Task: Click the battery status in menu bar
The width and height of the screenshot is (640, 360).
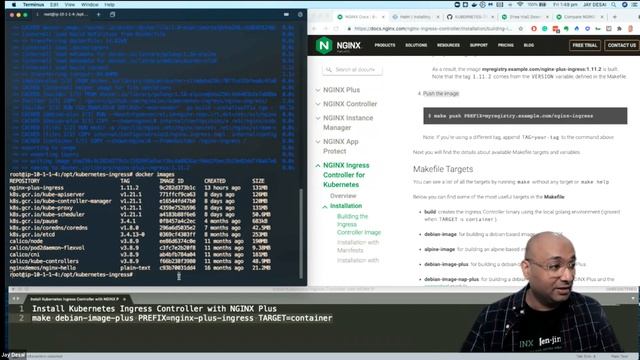Action: coord(537,4)
